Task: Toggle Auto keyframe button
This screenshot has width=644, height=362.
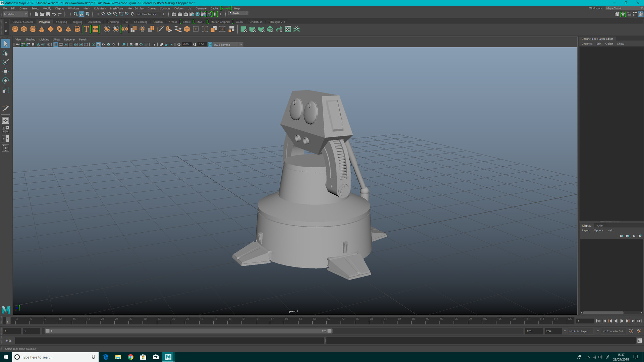Action: (x=631, y=331)
